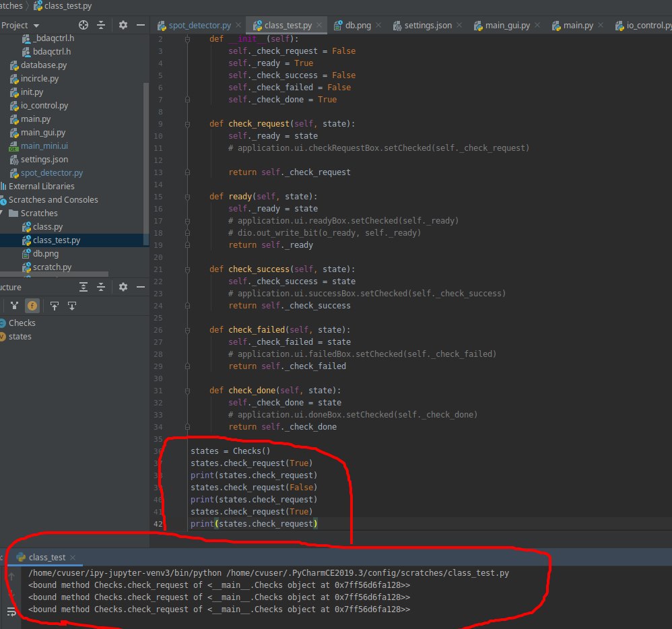Viewport: 672px width, 629px height.
Task: Toggle autoscroll to source in Structure
Action: pos(55,306)
